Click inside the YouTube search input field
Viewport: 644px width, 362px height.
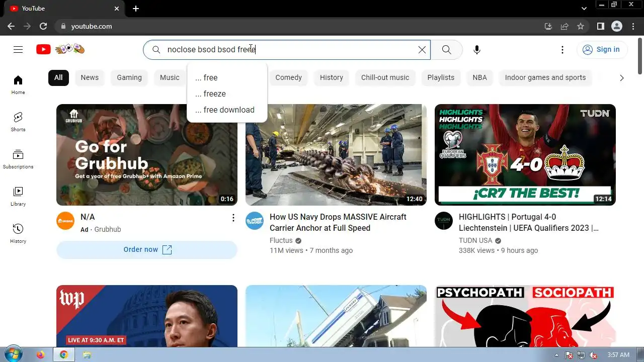287,49
